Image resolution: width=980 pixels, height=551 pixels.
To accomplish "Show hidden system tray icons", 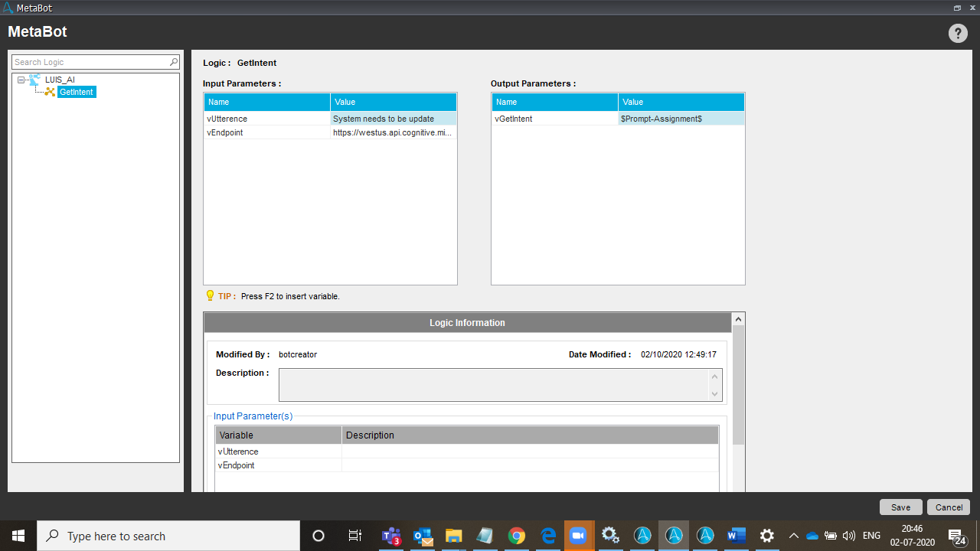I will [x=793, y=536].
